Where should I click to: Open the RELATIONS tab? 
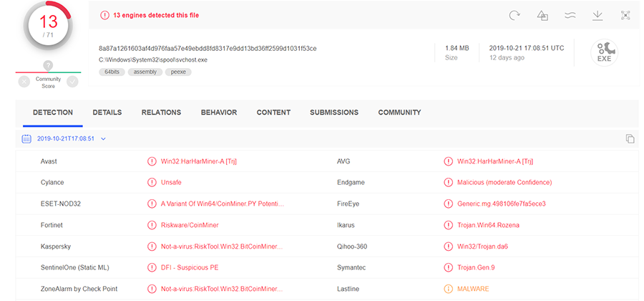(x=162, y=113)
